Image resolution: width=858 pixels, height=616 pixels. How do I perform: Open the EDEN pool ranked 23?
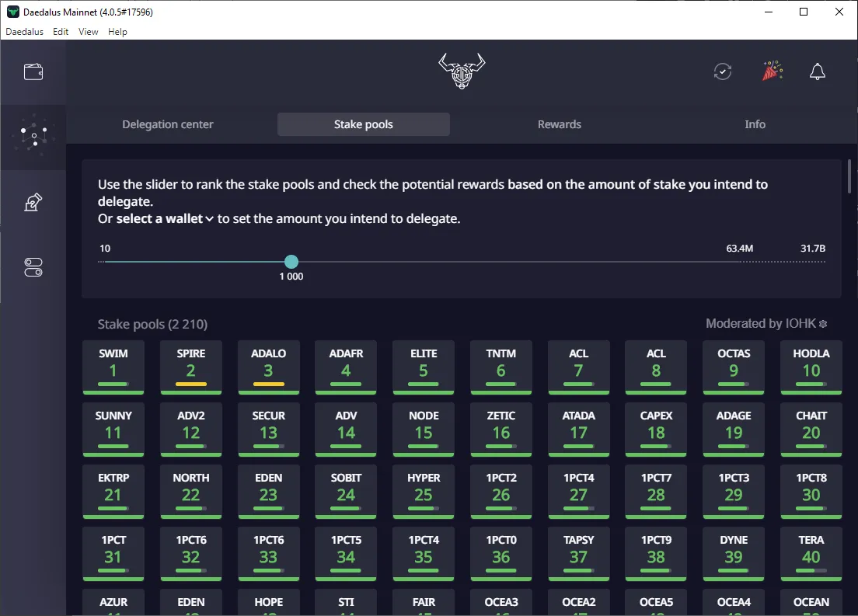[269, 491]
